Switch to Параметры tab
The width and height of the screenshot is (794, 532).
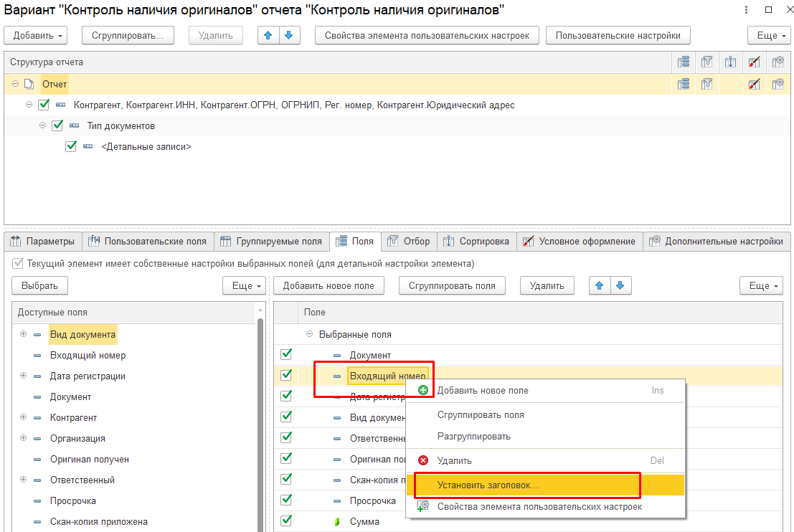pyautogui.click(x=43, y=242)
